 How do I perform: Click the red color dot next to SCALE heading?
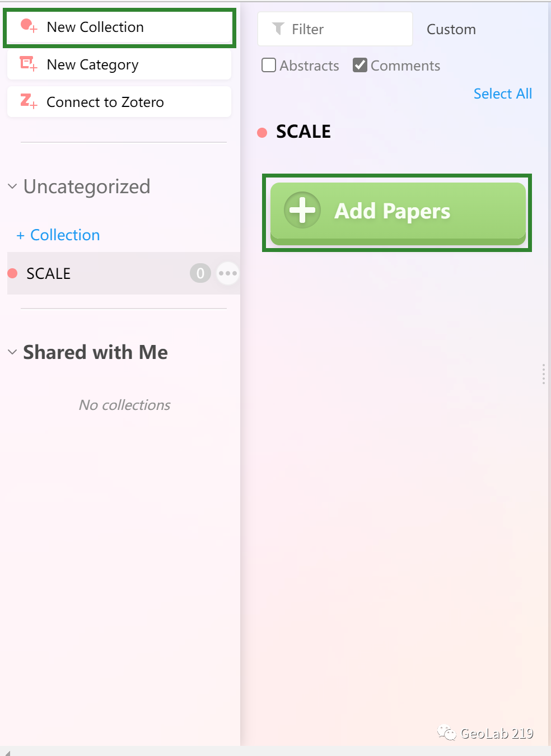[262, 132]
